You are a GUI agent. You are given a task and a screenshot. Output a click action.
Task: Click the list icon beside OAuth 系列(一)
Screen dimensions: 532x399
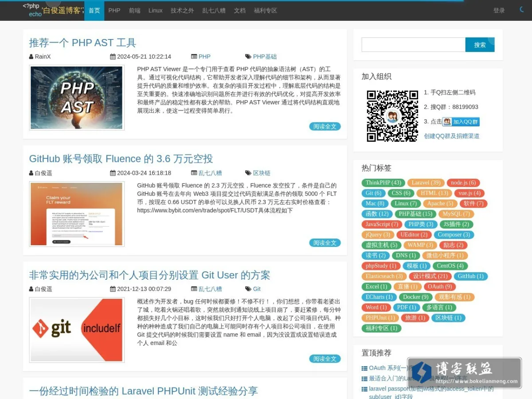pyautogui.click(x=364, y=368)
